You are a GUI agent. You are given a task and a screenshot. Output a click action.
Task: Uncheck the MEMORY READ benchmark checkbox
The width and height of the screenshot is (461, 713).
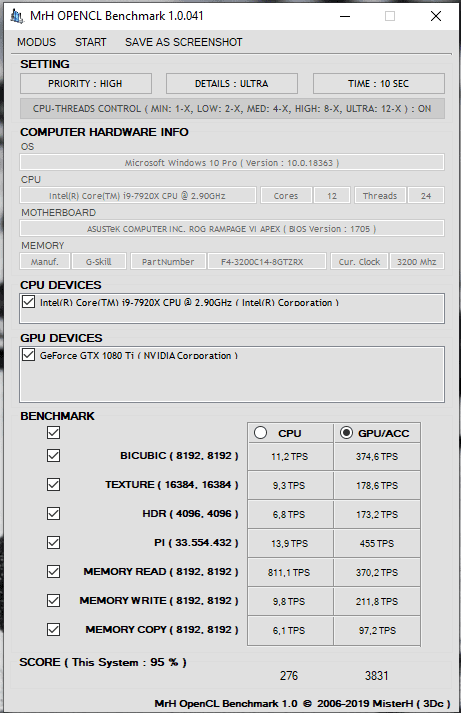[54, 571]
